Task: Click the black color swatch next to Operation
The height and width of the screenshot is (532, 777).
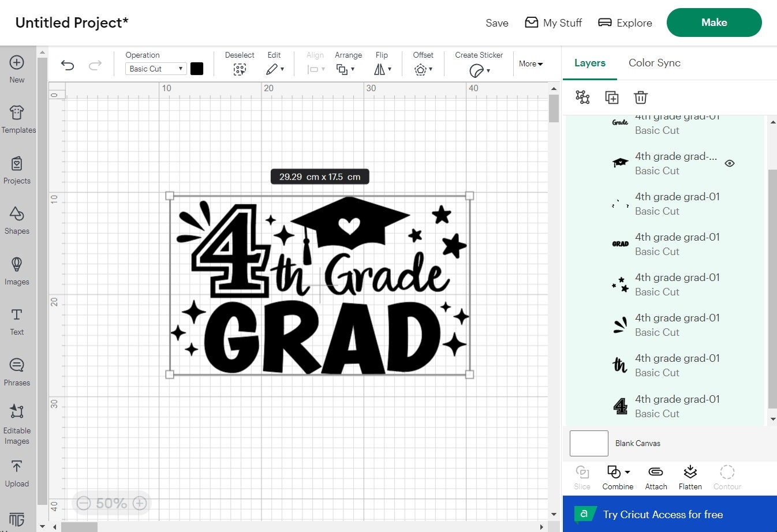Action: pyautogui.click(x=197, y=68)
